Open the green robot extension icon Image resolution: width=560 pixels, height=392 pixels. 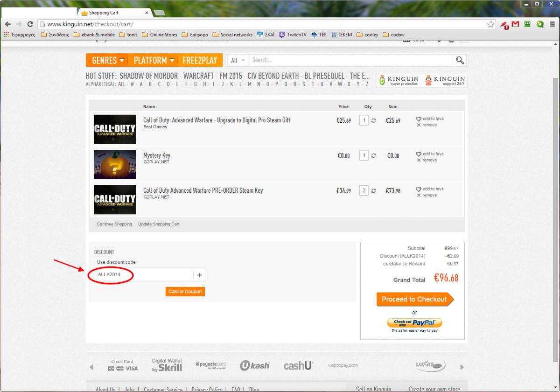point(528,24)
